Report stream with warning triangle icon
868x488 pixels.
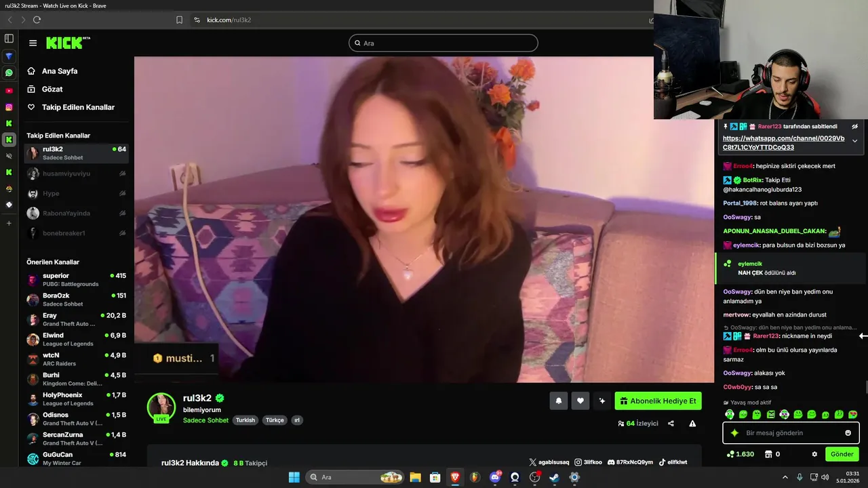[x=692, y=424]
